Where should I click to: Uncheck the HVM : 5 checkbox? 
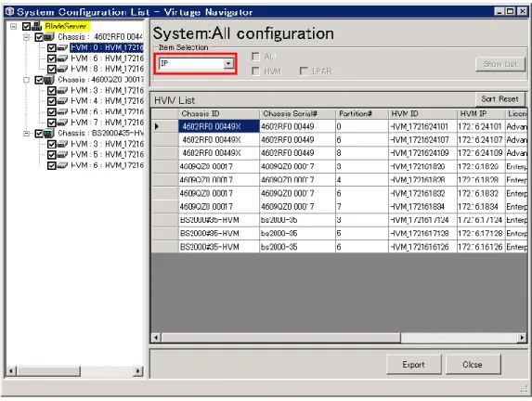coord(52,155)
